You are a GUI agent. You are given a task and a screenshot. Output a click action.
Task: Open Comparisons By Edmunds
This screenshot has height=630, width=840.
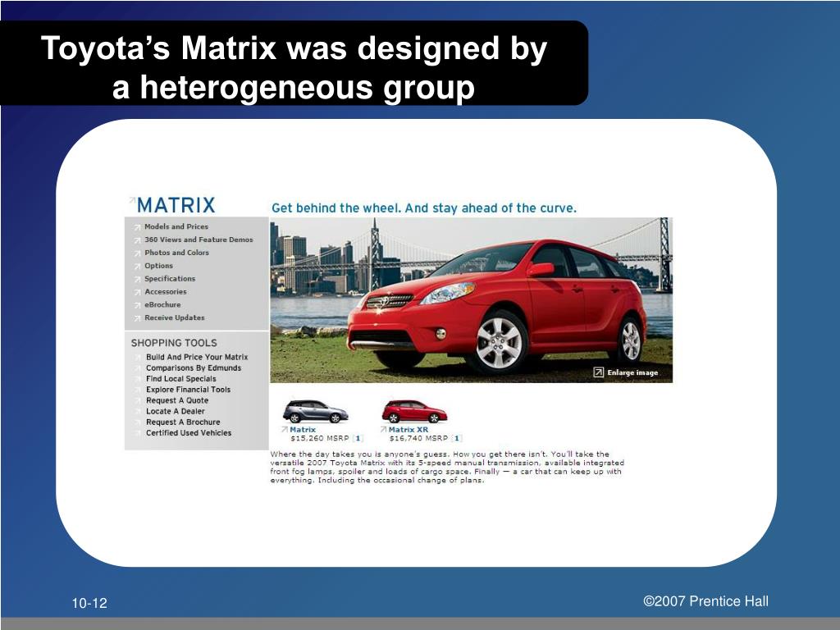point(194,368)
